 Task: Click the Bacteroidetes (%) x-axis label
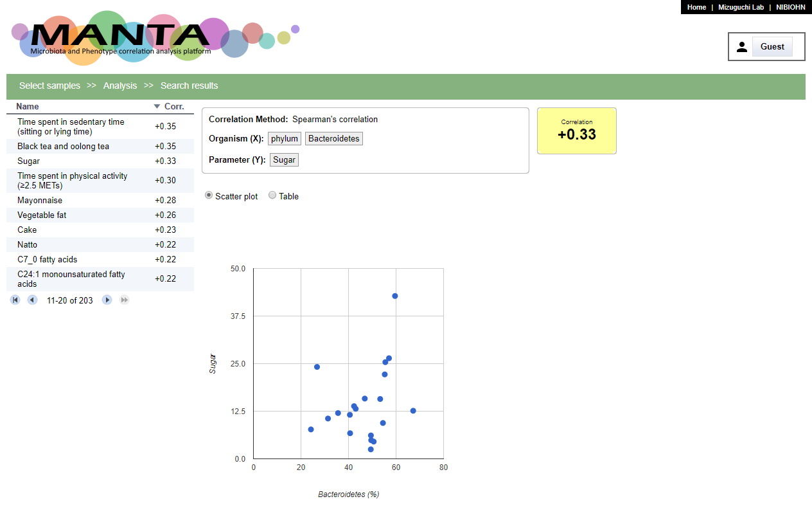pos(348,494)
